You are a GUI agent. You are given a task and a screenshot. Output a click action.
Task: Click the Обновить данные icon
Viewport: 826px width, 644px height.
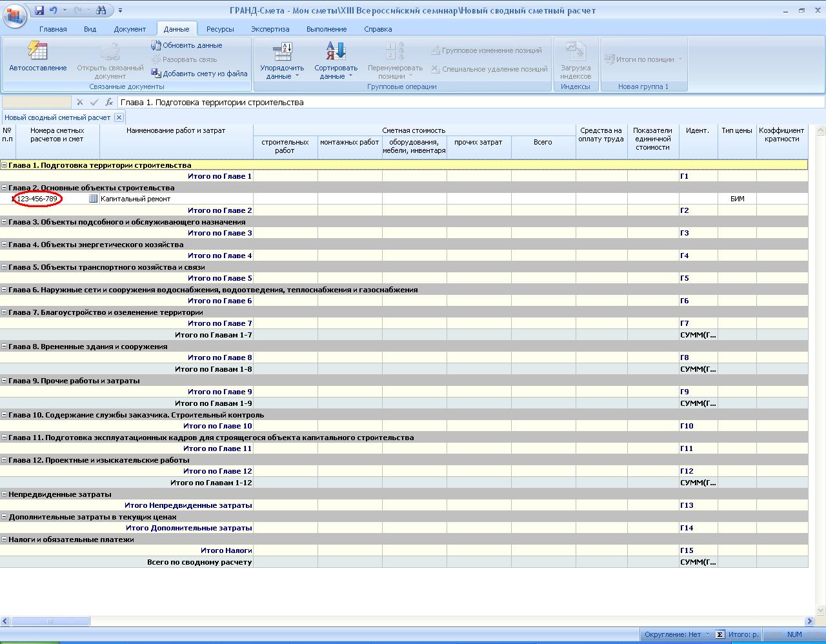point(156,45)
